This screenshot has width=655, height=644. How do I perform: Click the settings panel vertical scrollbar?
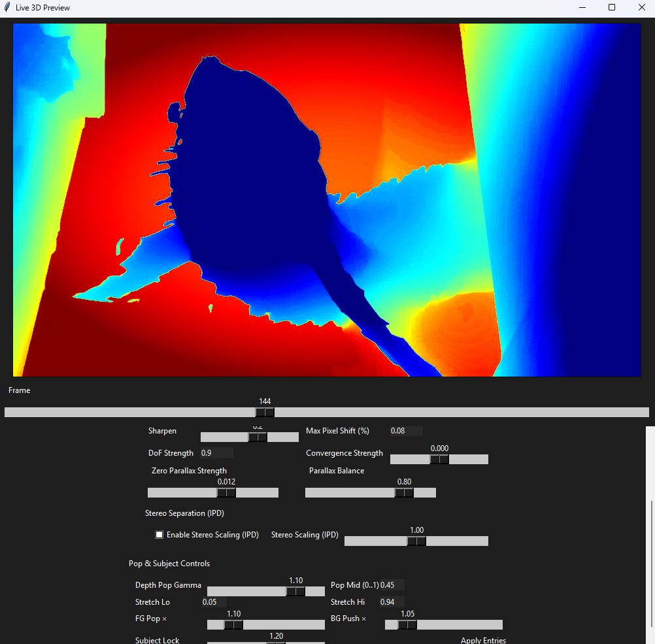tap(651, 562)
